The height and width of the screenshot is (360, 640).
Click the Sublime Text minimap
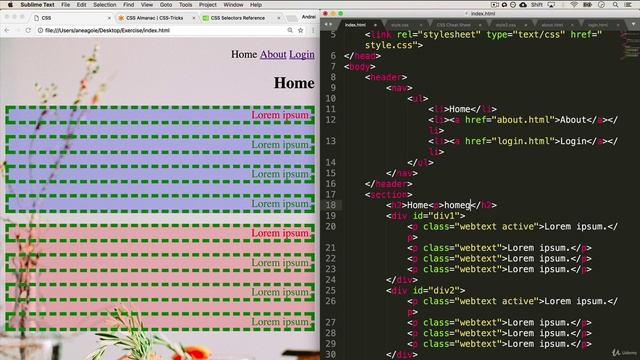click(x=630, y=47)
